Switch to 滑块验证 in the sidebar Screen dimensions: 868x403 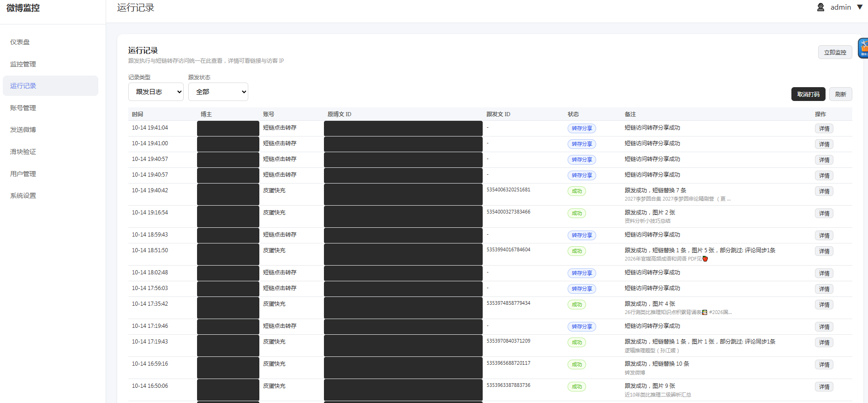point(50,152)
